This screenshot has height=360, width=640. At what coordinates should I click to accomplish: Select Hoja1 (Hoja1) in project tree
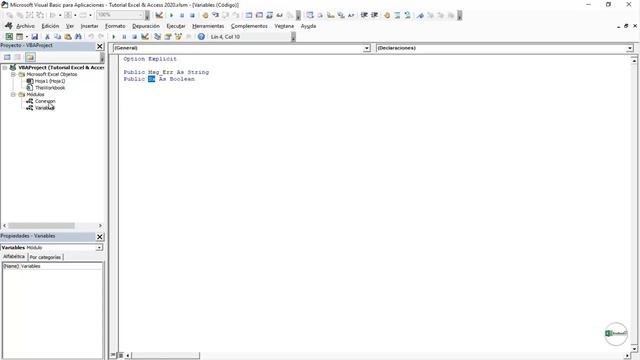click(x=50, y=81)
